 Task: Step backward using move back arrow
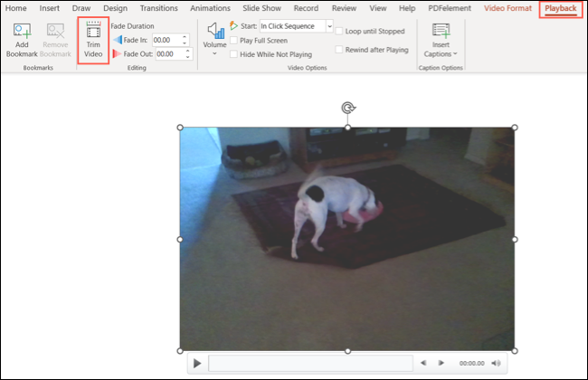pyautogui.click(x=423, y=363)
